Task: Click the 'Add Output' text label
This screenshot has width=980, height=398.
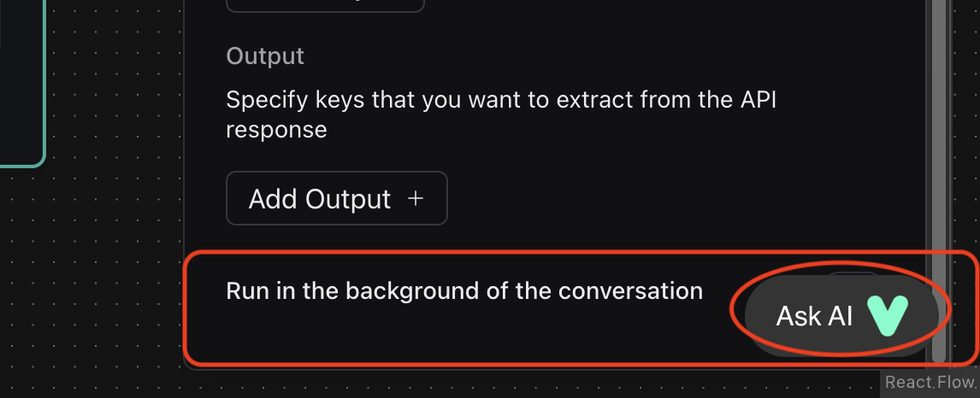Action: click(x=319, y=199)
